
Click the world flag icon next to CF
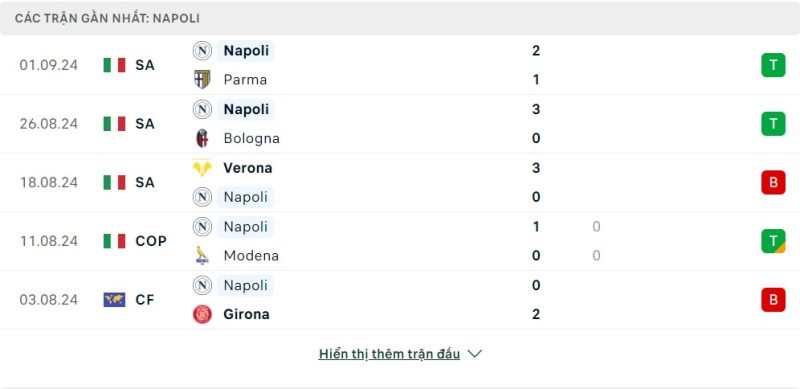[114, 300]
